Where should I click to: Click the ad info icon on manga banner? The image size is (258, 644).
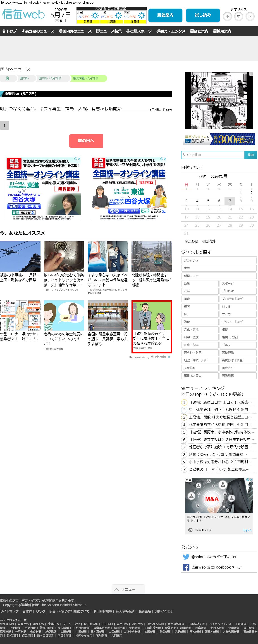251,74
